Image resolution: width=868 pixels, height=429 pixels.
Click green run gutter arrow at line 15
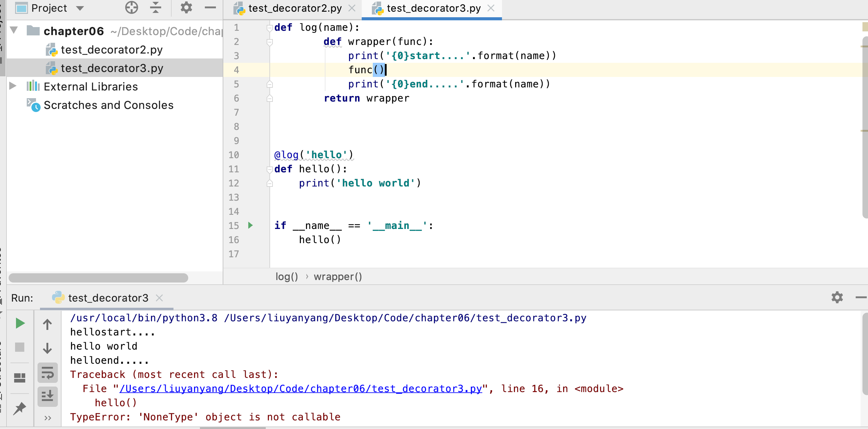click(250, 225)
